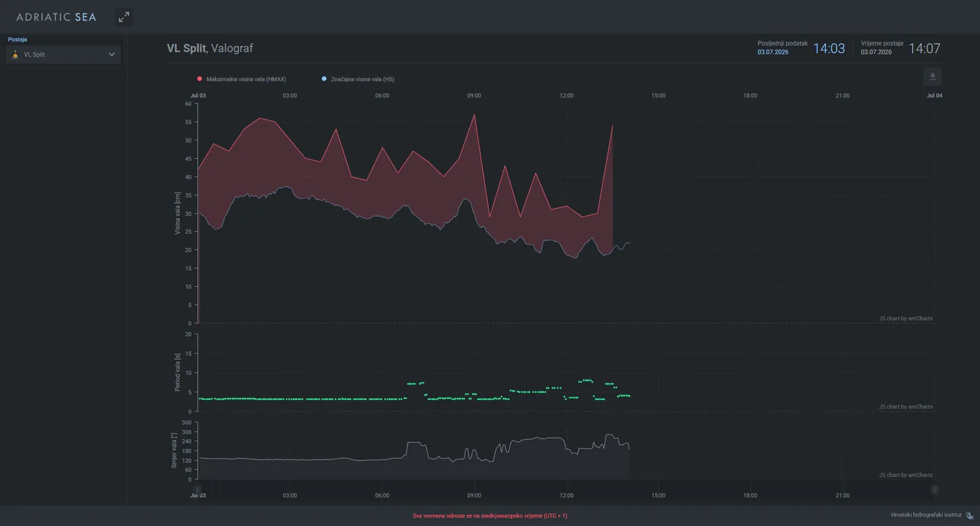The height and width of the screenshot is (526, 980).
Task: Click the "Period vala [s]" axis title
Action: pos(178,373)
